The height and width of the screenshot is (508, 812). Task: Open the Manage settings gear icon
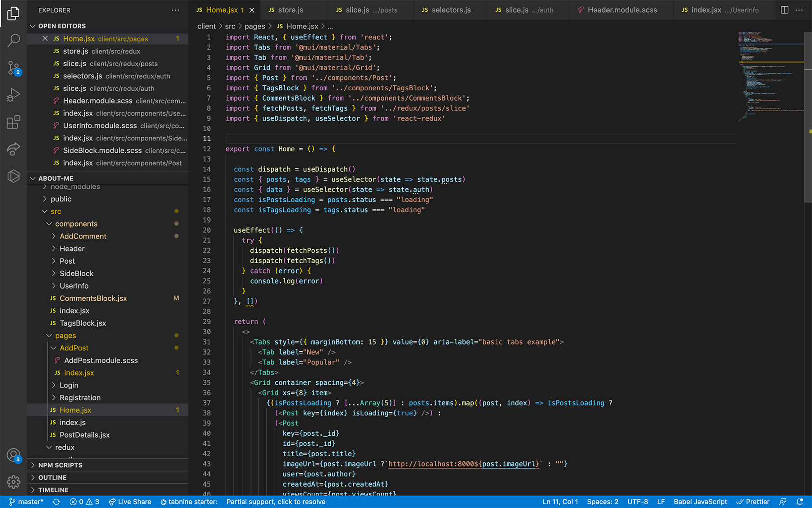point(14,482)
